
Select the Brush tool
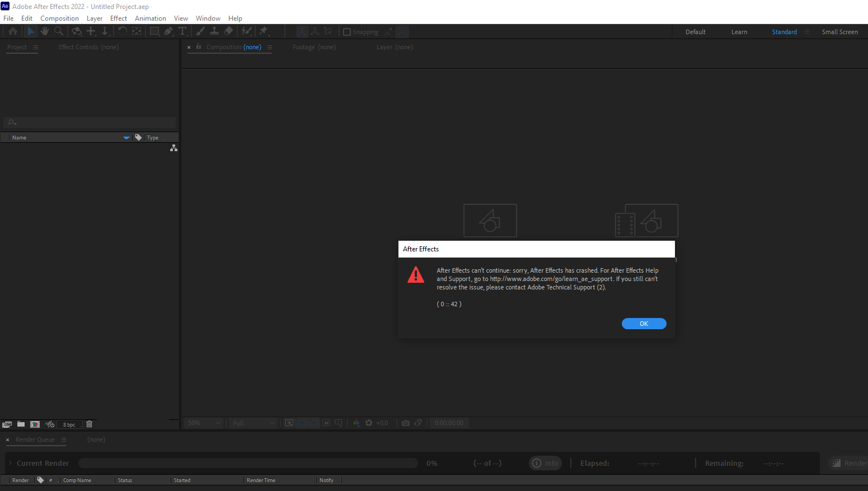point(199,31)
